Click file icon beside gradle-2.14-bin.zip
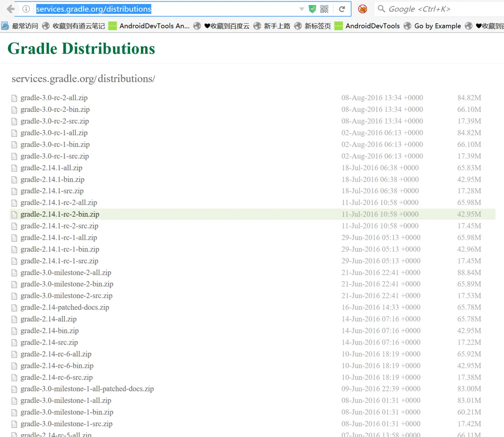The width and height of the screenshot is (504, 437). [14, 331]
